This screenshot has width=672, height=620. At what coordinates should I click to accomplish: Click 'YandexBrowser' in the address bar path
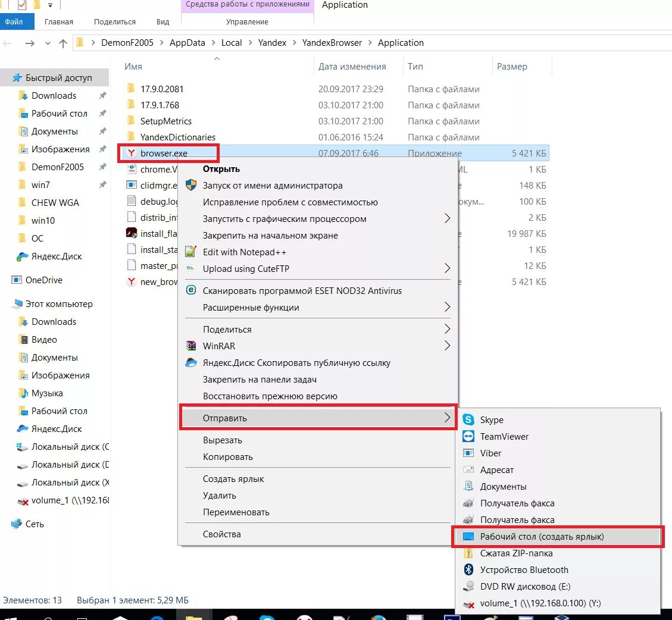(332, 43)
